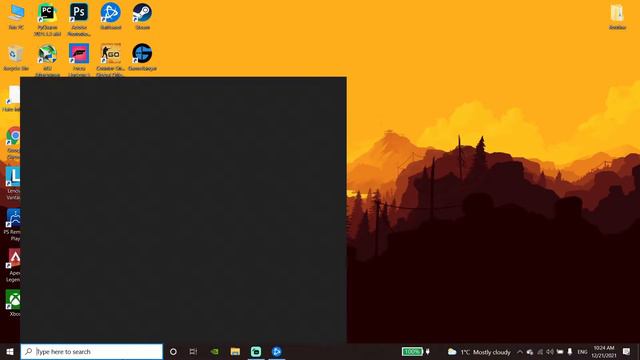Select the Battle.net desktop shortcut
The width and height of the screenshot is (640, 360).
(111, 17)
